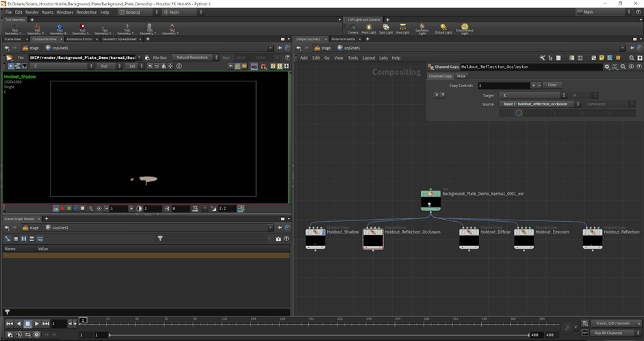The height and width of the screenshot is (341, 644).
Task: Open the Natural Resolution dropdown
Action: pyautogui.click(x=196, y=58)
